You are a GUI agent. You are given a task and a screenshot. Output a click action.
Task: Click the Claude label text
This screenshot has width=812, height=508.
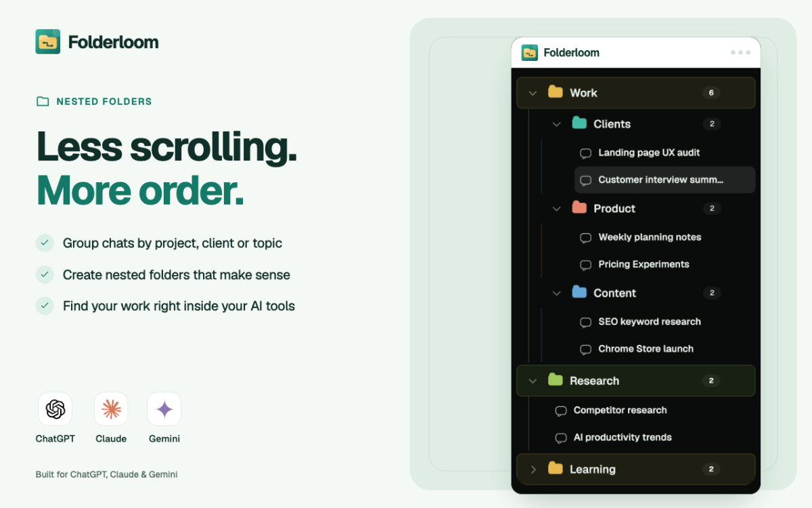(x=111, y=438)
